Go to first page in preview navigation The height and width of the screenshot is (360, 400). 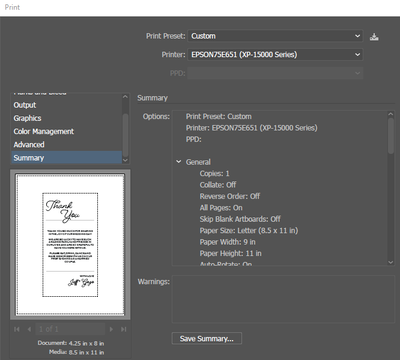tap(17, 329)
